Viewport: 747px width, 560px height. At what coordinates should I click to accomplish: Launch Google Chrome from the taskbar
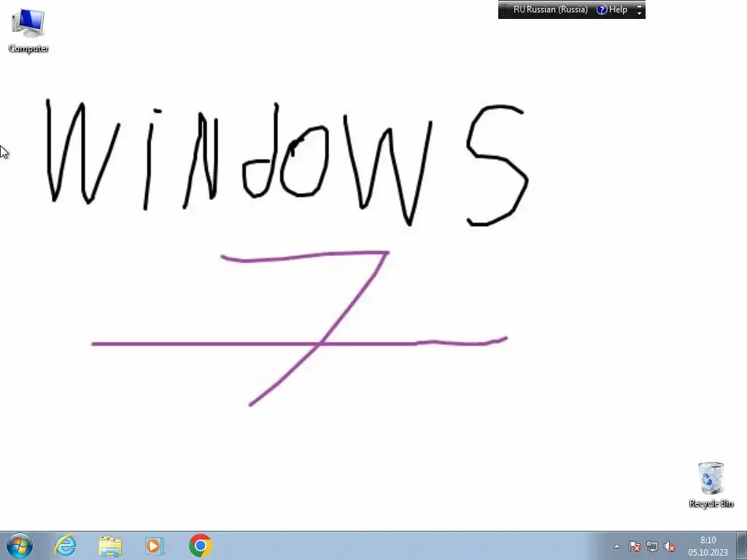tap(200, 545)
